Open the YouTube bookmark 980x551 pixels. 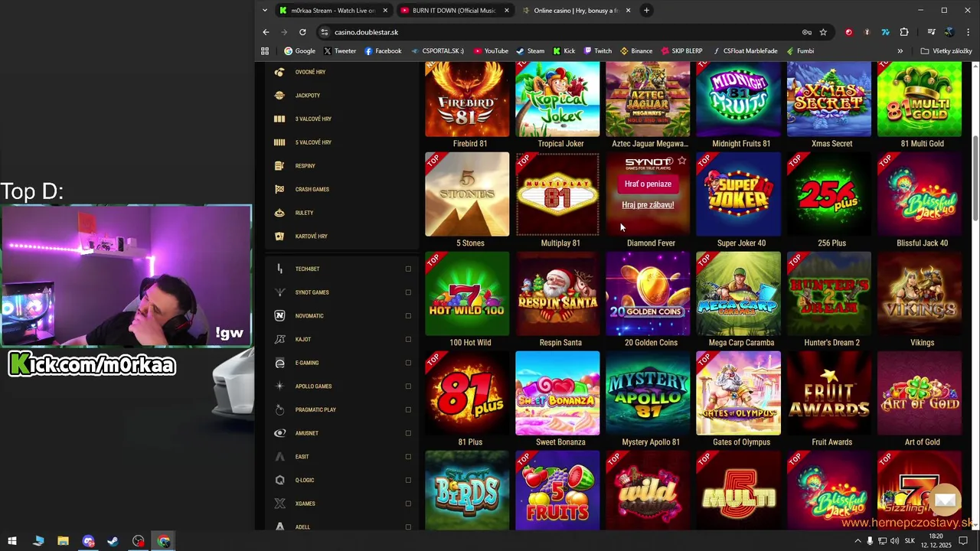coord(491,51)
